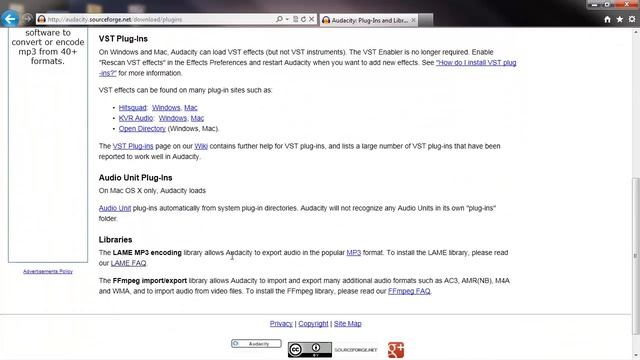Click the Audacity favicon in address bar
The image size is (640, 360).
point(41,19)
